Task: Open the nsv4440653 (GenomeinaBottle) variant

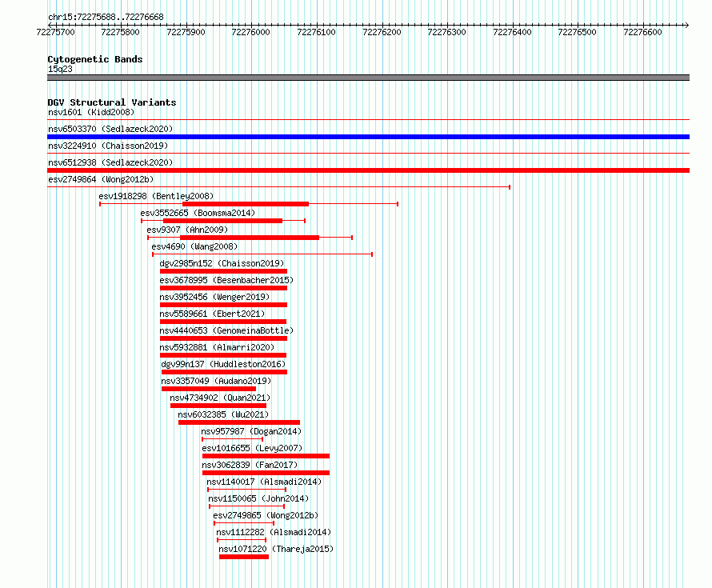Action: tap(226, 330)
